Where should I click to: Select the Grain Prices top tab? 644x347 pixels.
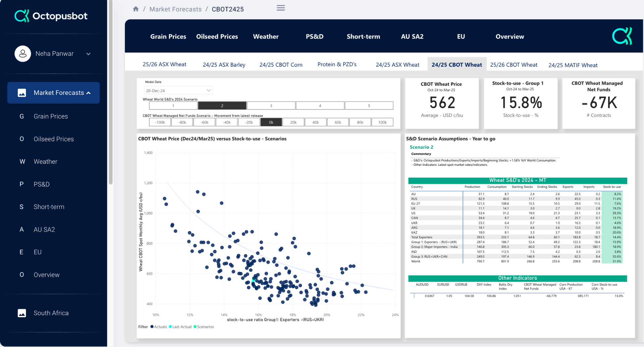[168, 37]
